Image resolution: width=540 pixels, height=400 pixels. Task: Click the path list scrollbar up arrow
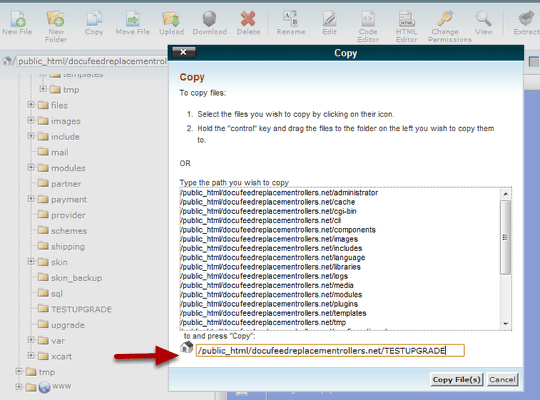506,194
